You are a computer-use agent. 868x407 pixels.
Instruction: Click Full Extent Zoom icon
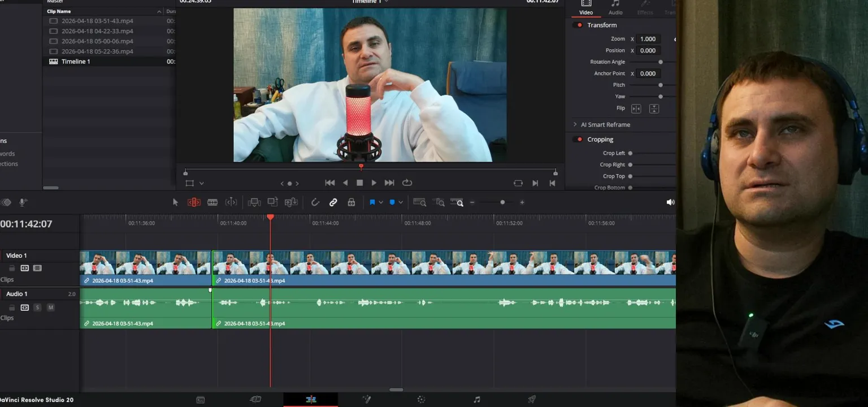tap(419, 202)
